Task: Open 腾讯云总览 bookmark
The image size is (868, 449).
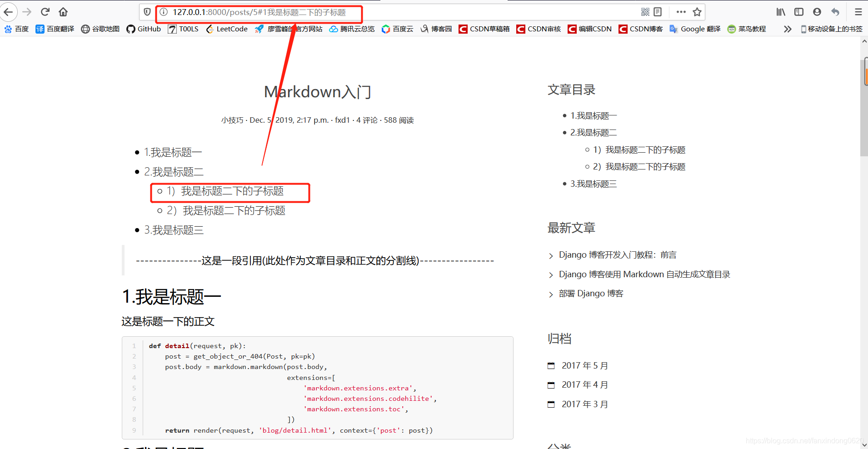Action: (x=352, y=29)
